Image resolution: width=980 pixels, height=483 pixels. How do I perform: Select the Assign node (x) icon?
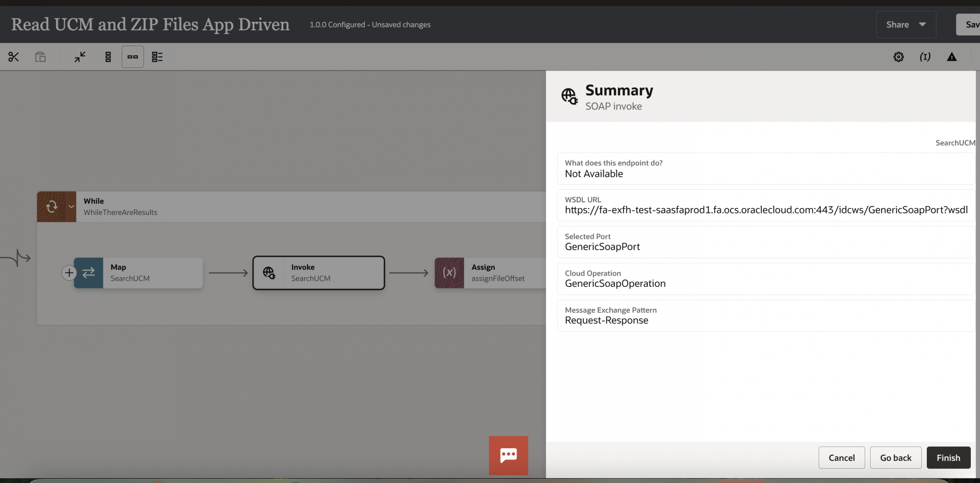pos(449,273)
